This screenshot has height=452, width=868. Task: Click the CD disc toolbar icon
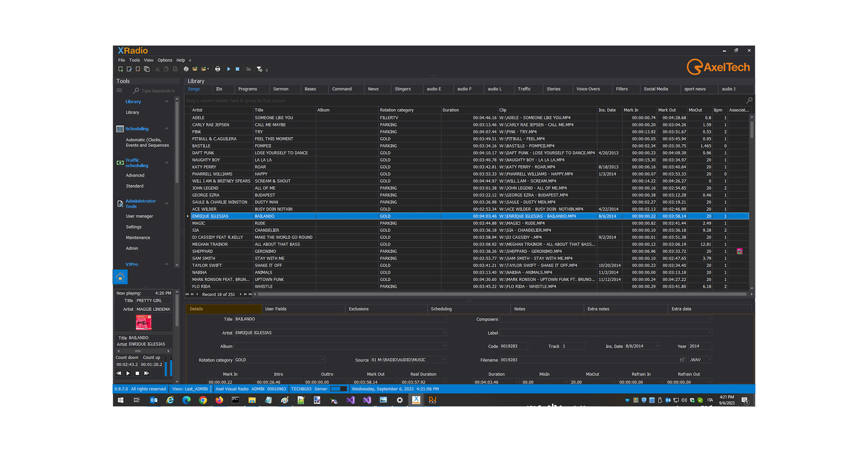point(186,69)
